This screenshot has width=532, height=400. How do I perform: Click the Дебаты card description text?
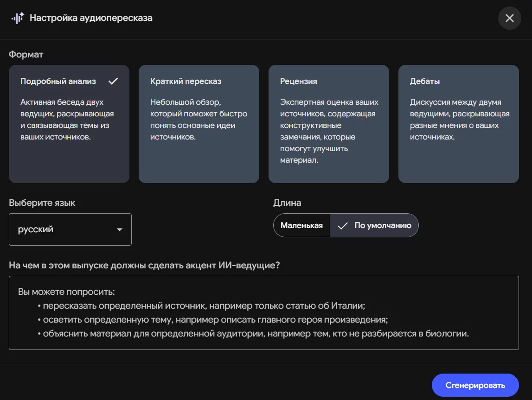(459, 119)
